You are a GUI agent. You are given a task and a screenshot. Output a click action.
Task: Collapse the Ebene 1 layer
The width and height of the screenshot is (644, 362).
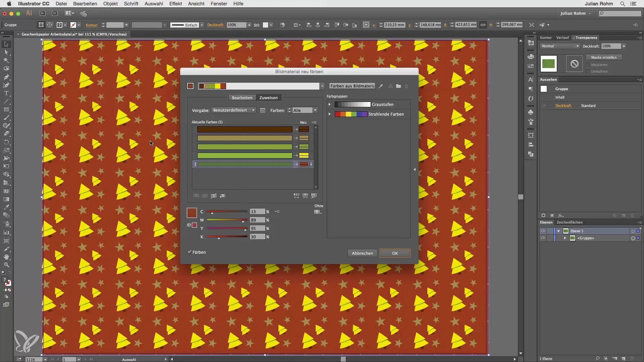pos(558,231)
